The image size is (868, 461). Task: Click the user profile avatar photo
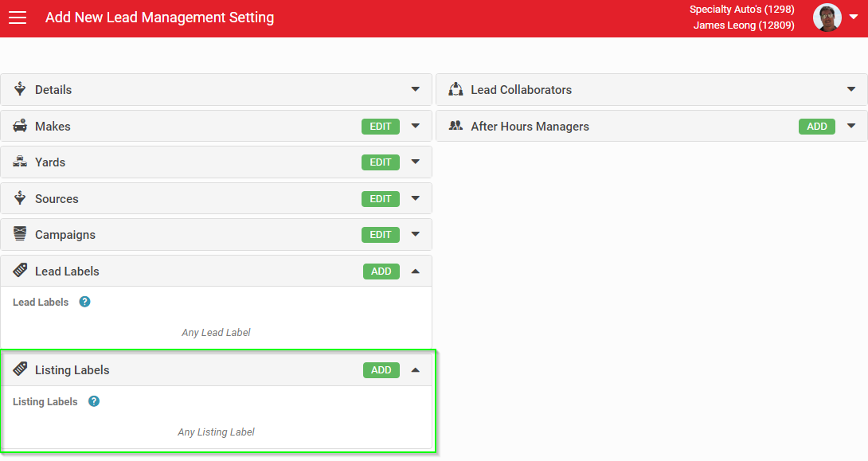[827, 18]
